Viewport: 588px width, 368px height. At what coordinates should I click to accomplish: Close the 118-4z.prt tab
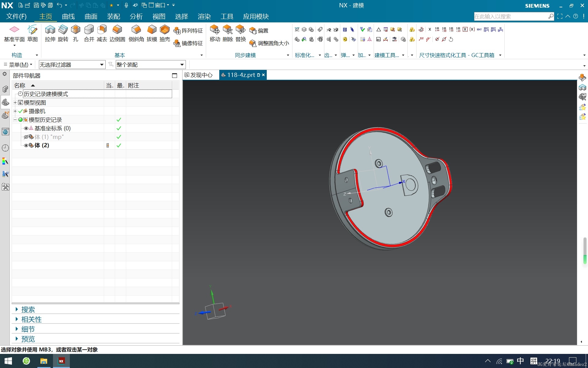[x=263, y=75]
